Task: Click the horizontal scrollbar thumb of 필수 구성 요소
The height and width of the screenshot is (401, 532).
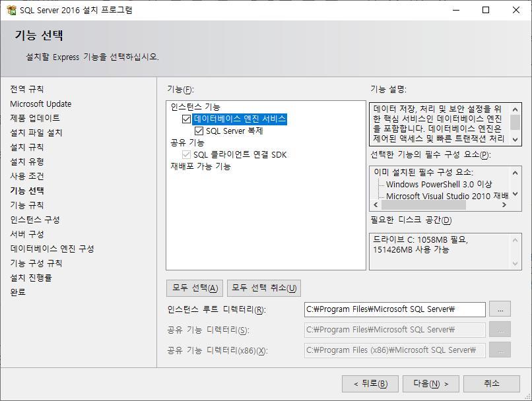Action: [x=424, y=205]
